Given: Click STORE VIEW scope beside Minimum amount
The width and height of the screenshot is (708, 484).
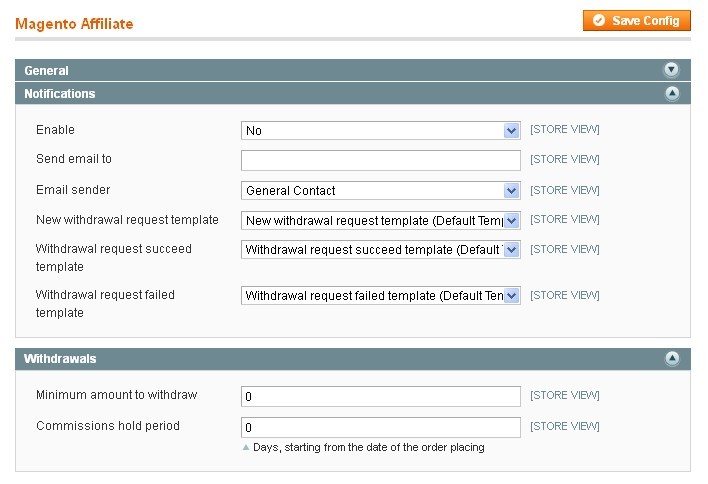Looking at the screenshot, I should 564,396.
